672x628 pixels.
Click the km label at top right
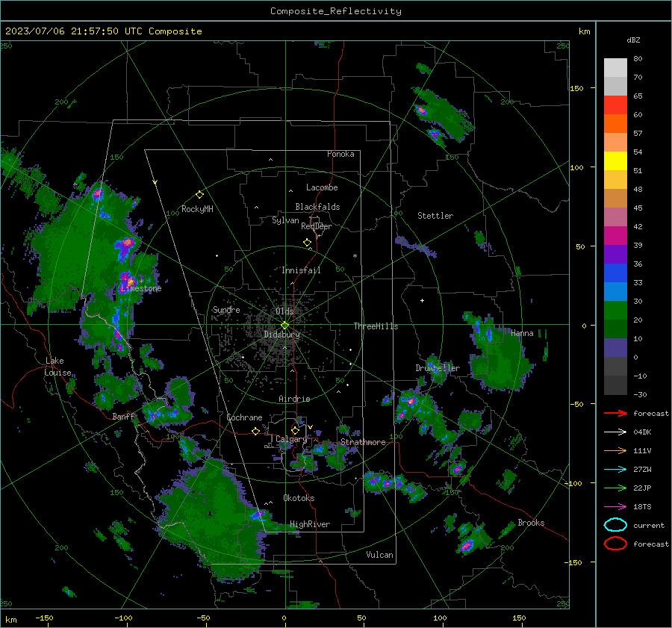(x=584, y=31)
